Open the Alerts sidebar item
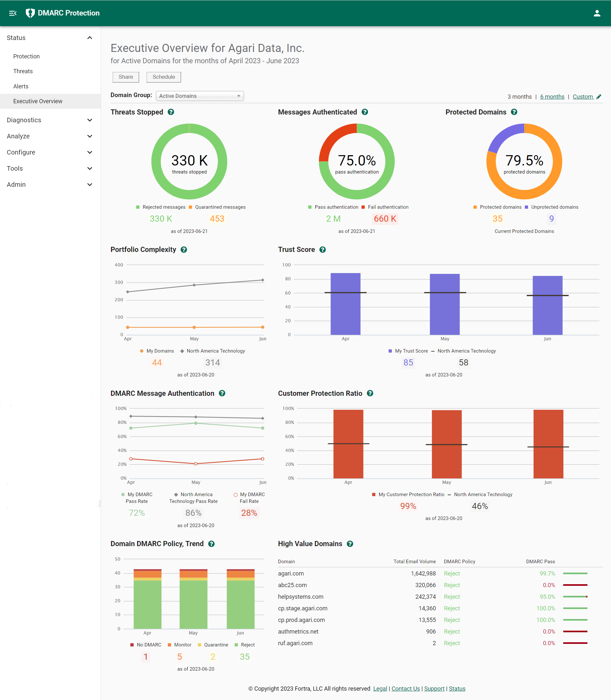The height and width of the screenshot is (700, 611). [x=21, y=86]
